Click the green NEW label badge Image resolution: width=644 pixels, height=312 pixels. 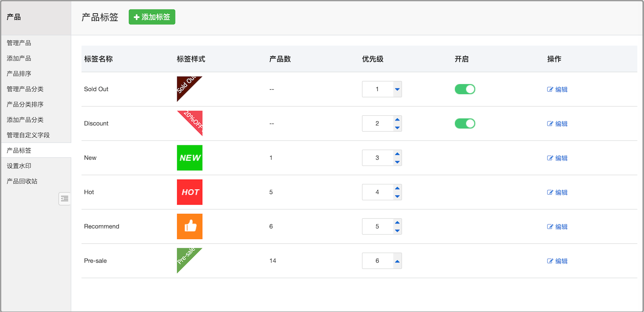(x=190, y=157)
